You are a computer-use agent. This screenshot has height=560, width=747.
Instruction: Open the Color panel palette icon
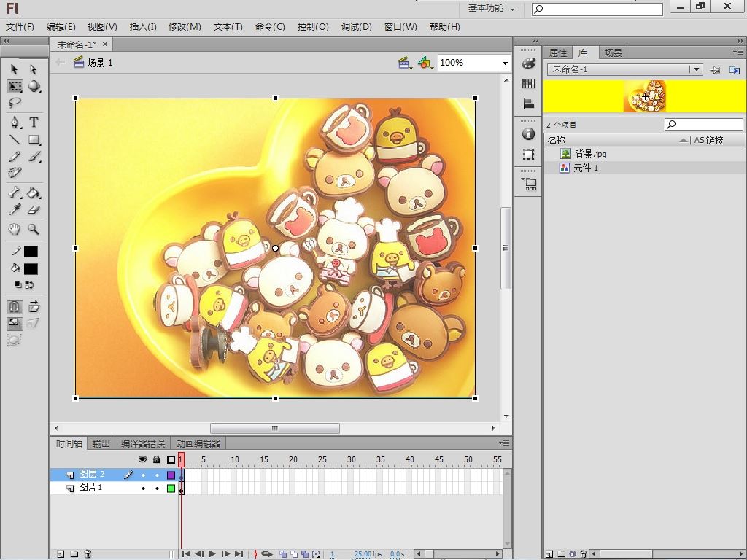coord(528,63)
